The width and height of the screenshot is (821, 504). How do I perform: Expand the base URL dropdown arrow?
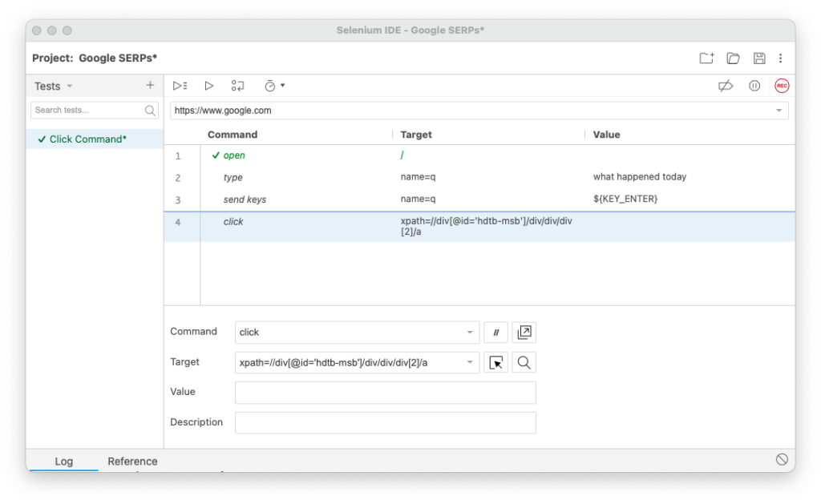[x=779, y=111]
